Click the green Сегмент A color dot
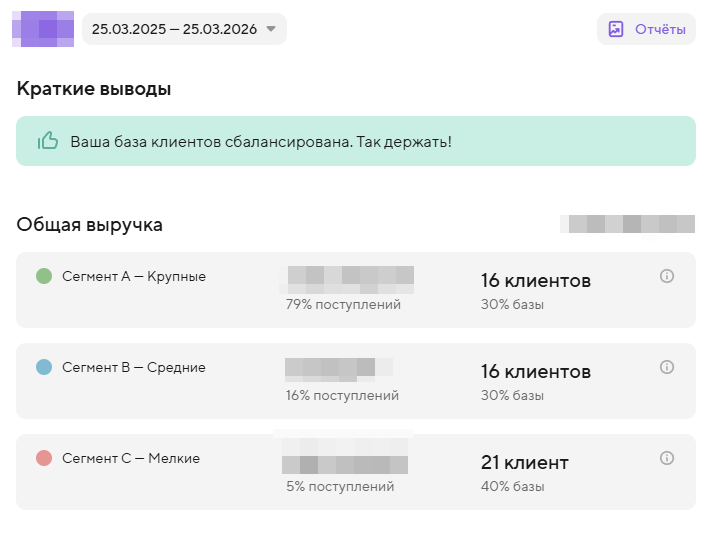 (x=44, y=276)
